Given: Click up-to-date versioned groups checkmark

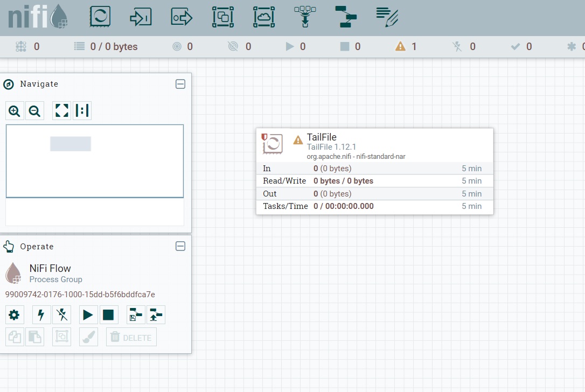Looking at the screenshot, I should [x=515, y=47].
